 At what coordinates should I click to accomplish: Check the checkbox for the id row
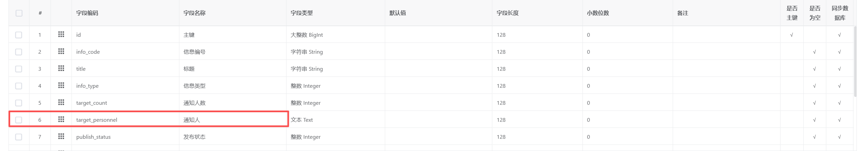tap(19, 35)
